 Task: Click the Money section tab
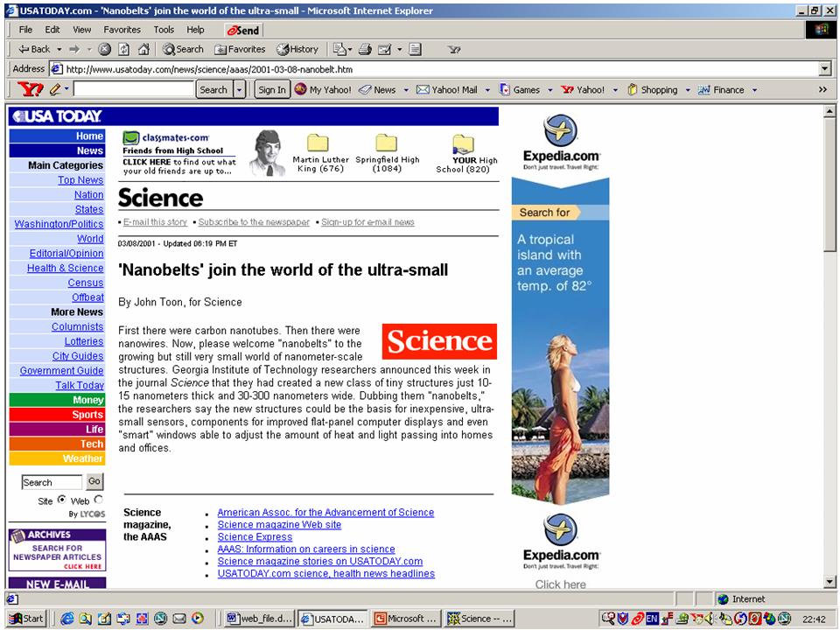click(x=58, y=400)
